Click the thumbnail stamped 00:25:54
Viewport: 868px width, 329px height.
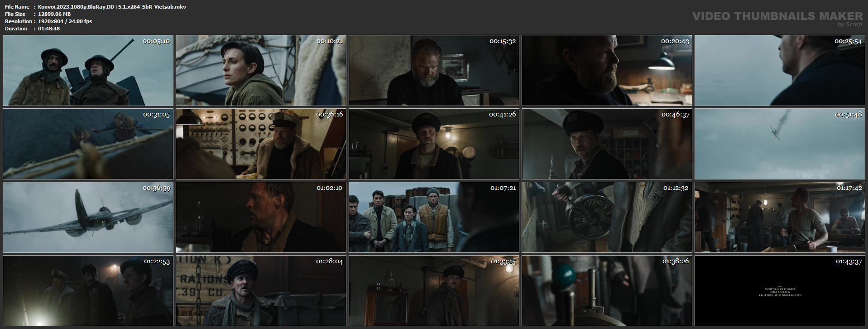(x=780, y=71)
